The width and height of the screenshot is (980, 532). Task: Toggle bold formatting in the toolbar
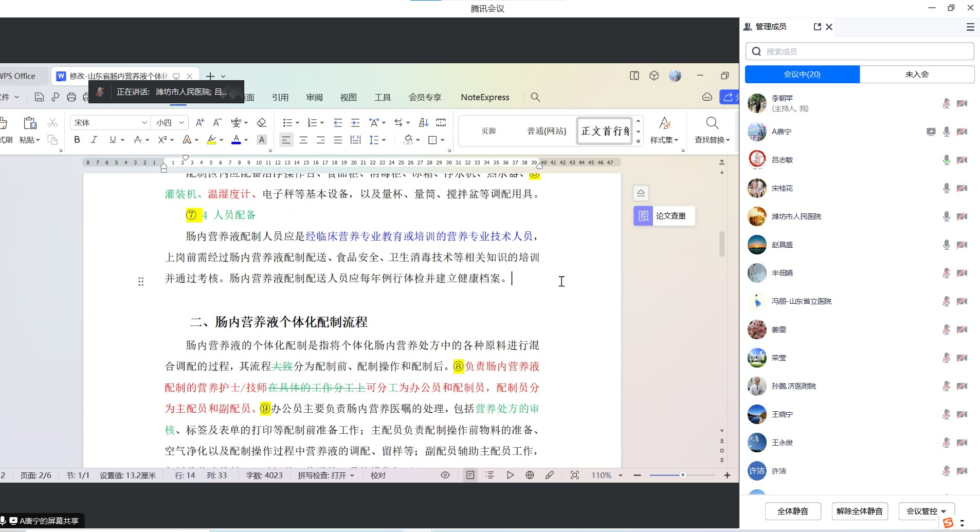(x=77, y=139)
